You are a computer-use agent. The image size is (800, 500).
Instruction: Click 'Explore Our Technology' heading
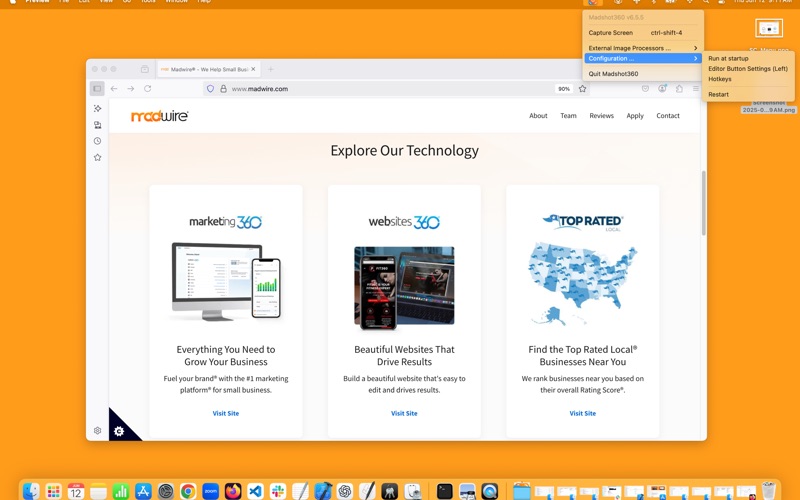coord(405,151)
